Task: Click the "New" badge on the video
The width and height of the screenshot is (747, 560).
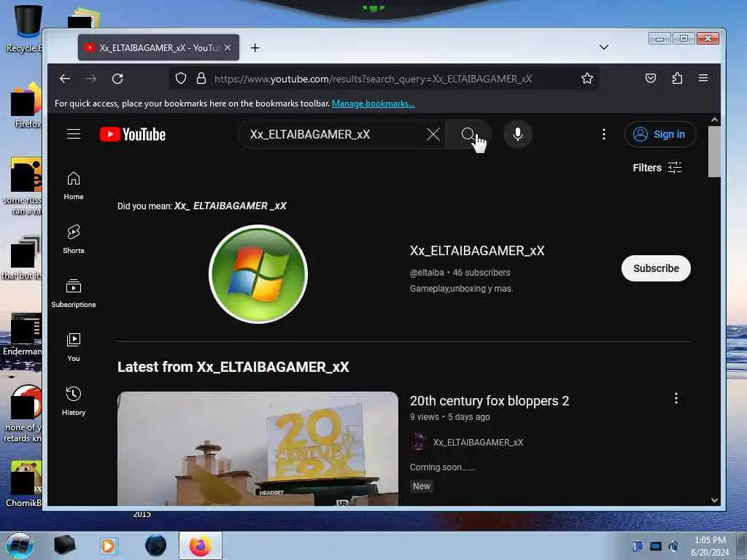Action: (x=421, y=486)
